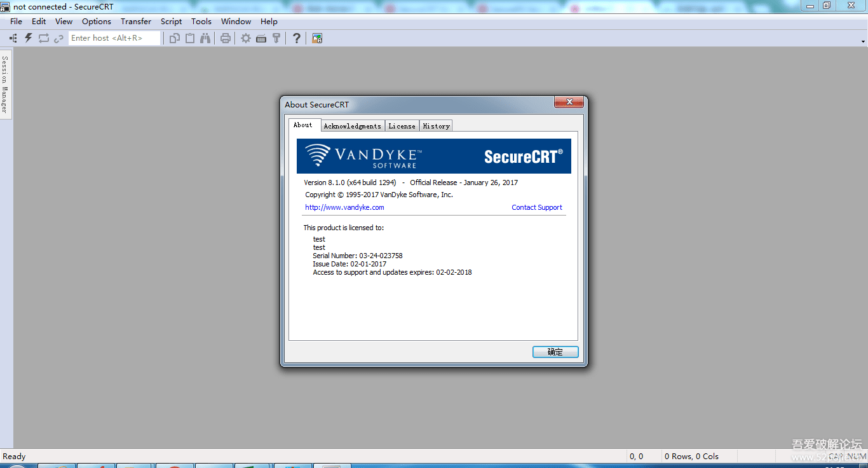
Task: Open the Session Manager toolbar icon
Action: (x=13, y=38)
